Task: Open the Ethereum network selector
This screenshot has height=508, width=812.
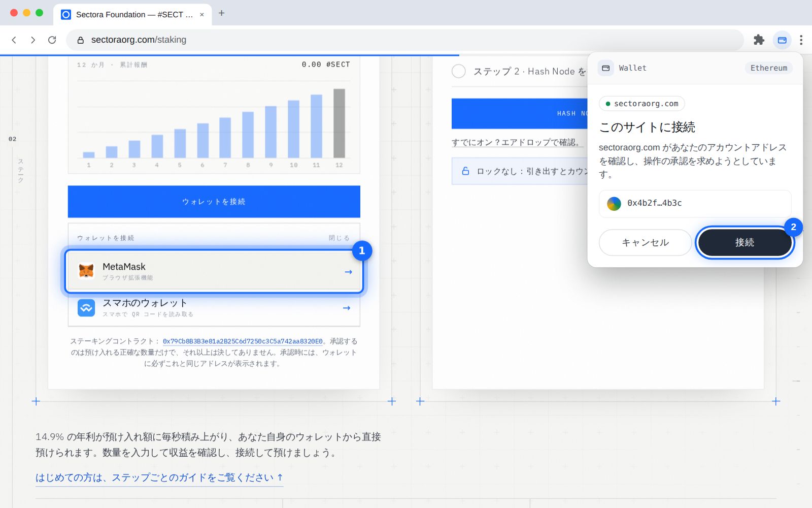Action: pyautogui.click(x=768, y=68)
